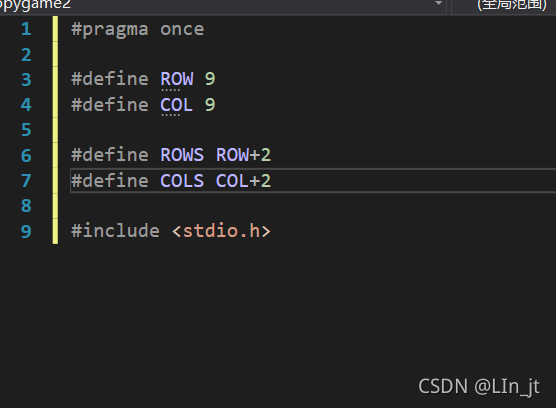Click the ROWS identifier on line 6
This screenshot has height=408, width=556.
[x=182, y=155]
